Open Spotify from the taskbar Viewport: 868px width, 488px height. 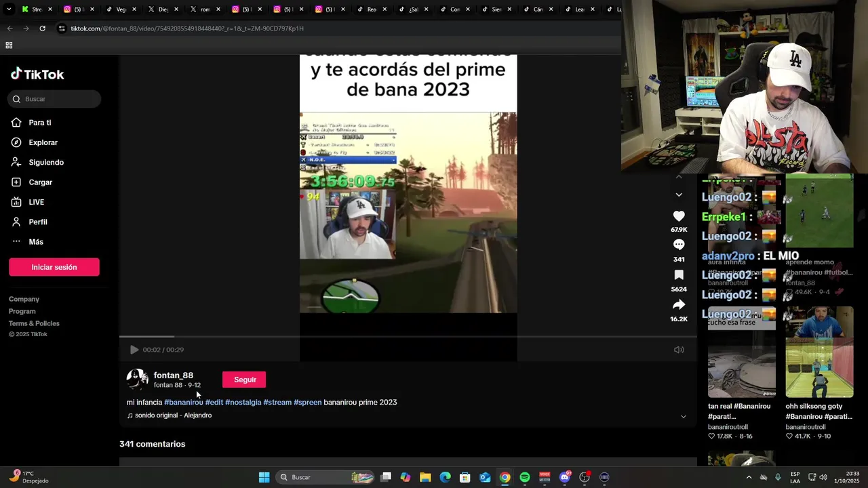(x=525, y=477)
